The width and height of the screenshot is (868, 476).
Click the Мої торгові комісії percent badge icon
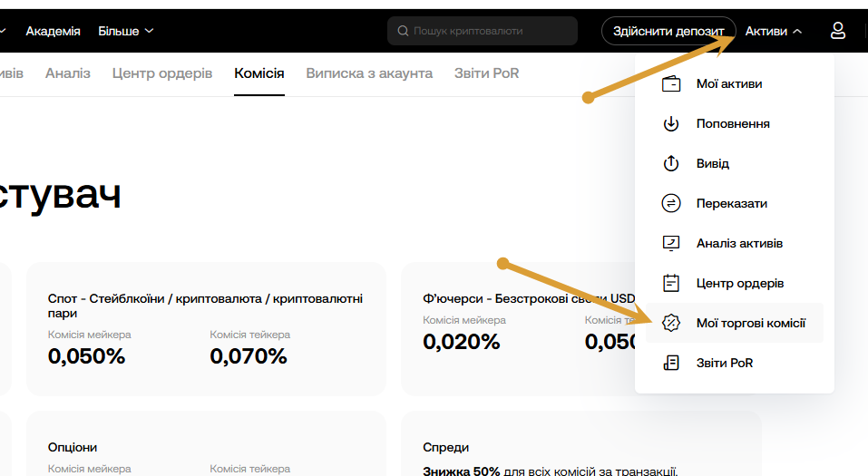[671, 323]
